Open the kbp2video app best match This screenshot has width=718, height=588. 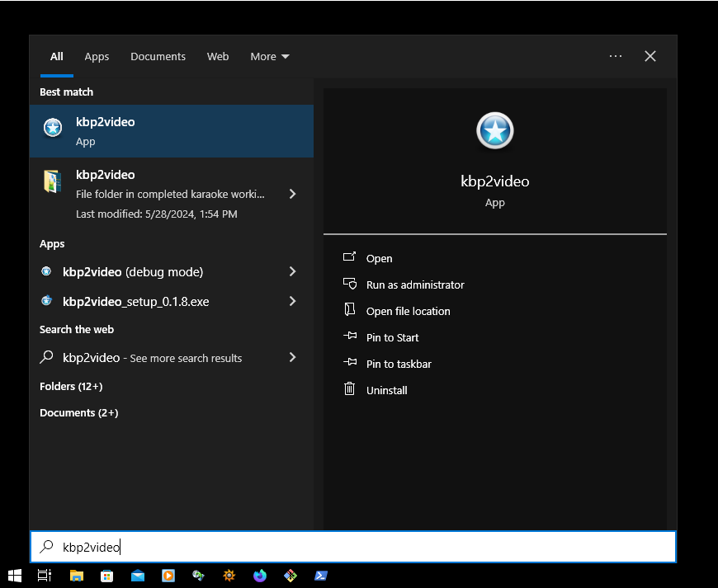coord(172,131)
